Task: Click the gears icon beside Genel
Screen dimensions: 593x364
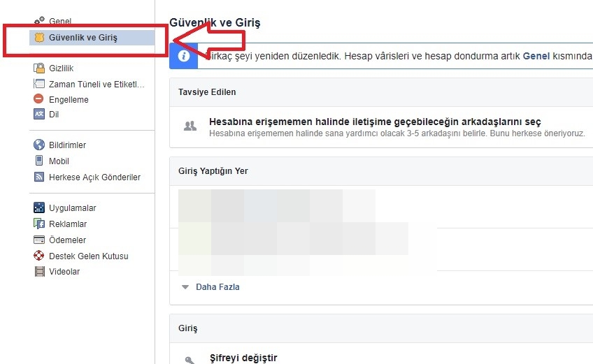Action: (39, 20)
